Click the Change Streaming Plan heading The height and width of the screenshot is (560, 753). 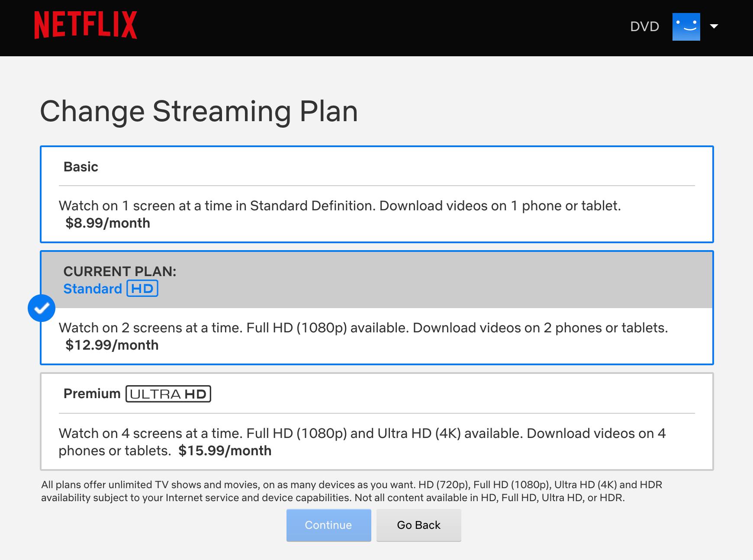[x=199, y=111]
